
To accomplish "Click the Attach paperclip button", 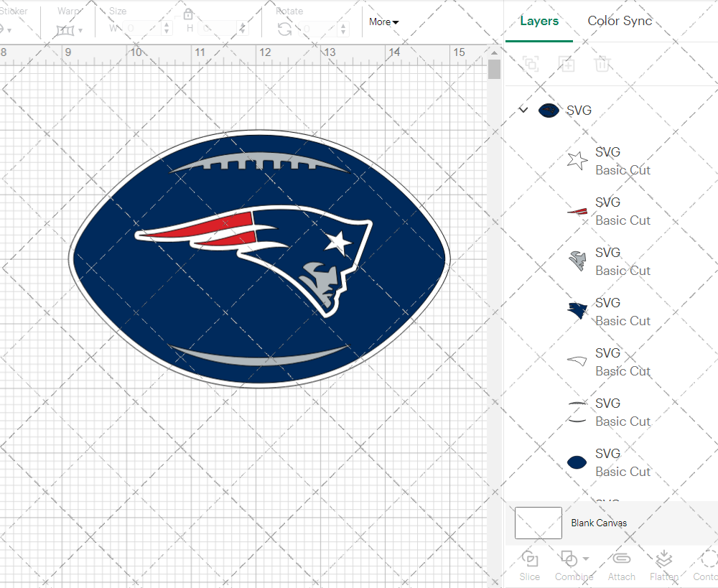I will click(x=621, y=566).
